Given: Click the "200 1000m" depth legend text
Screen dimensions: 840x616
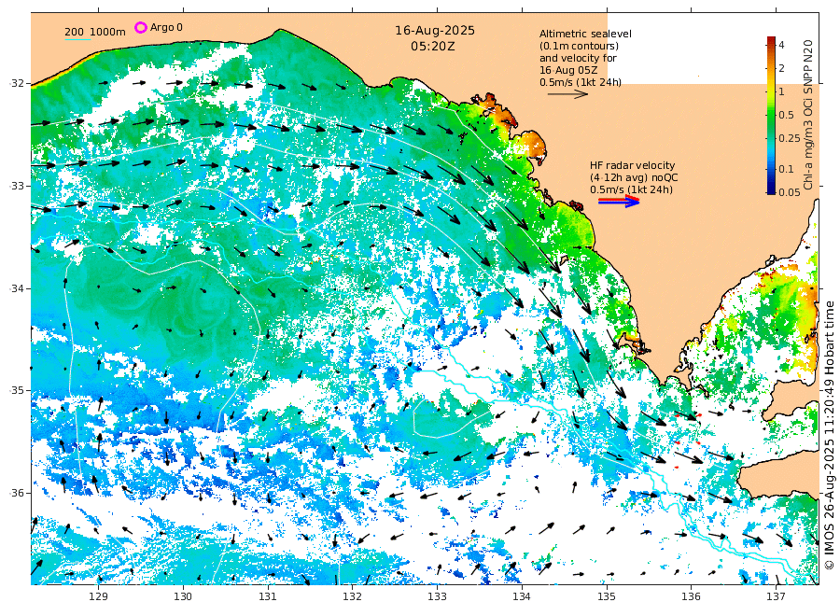Looking at the screenshot, I should [x=95, y=32].
